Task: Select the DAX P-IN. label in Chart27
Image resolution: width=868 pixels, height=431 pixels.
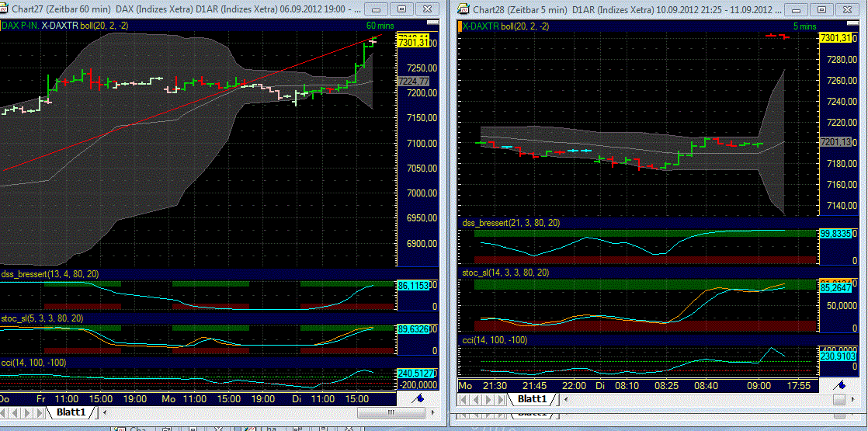Action: tap(21, 26)
